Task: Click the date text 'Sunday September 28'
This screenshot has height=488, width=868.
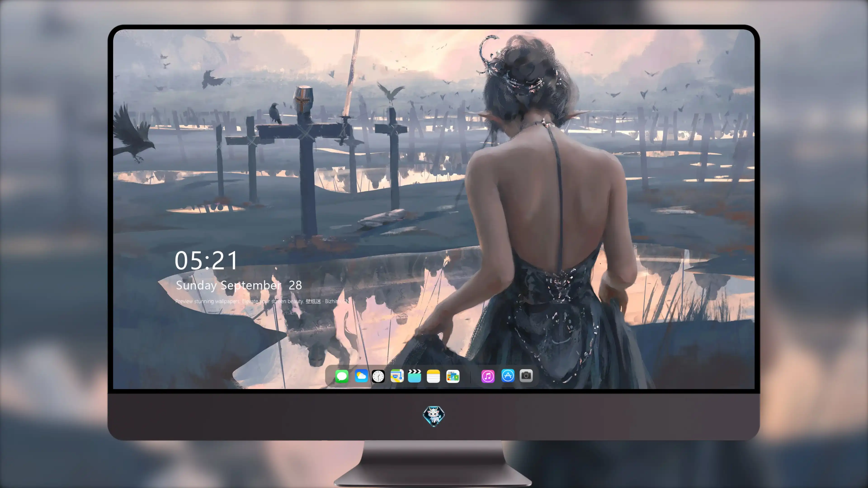Action: click(x=239, y=285)
